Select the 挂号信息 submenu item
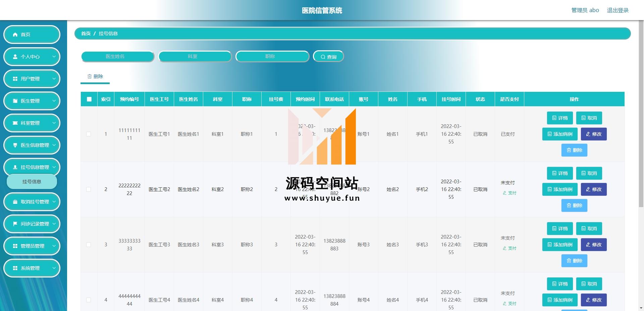 [32, 182]
